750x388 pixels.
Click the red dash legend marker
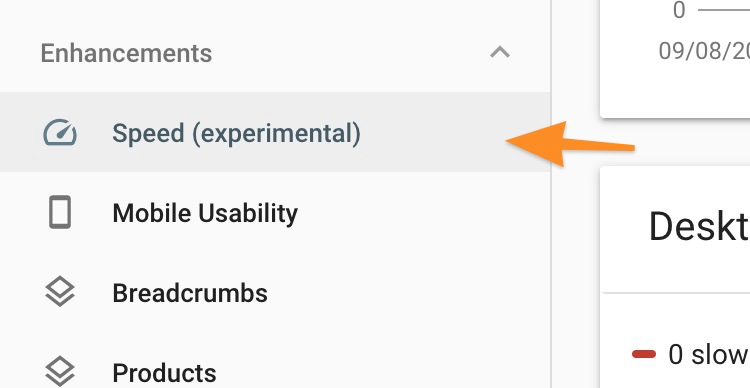pyautogui.click(x=643, y=355)
